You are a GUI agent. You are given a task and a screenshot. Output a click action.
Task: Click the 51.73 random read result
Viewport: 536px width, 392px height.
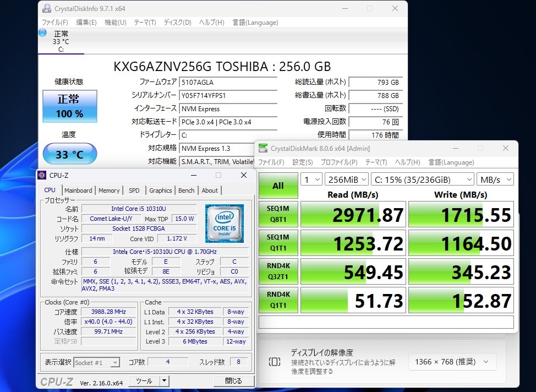pyautogui.click(x=353, y=300)
